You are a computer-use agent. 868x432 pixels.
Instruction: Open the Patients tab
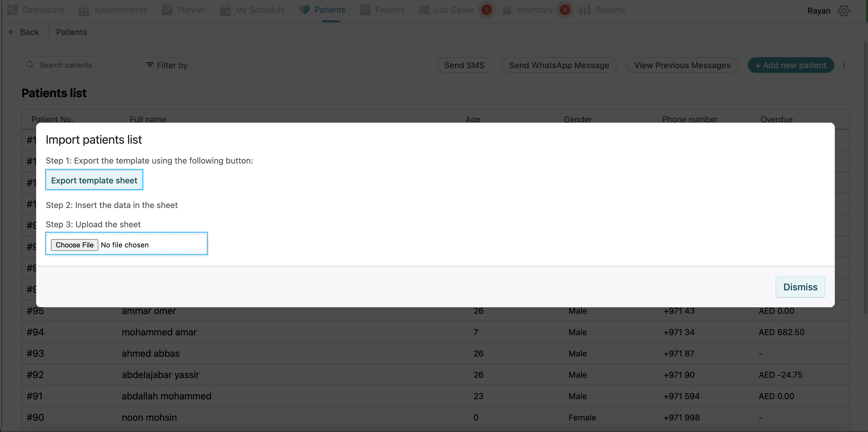[x=329, y=10]
